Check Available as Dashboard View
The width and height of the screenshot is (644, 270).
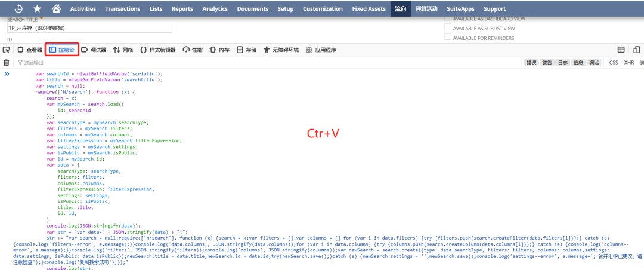(448, 19)
